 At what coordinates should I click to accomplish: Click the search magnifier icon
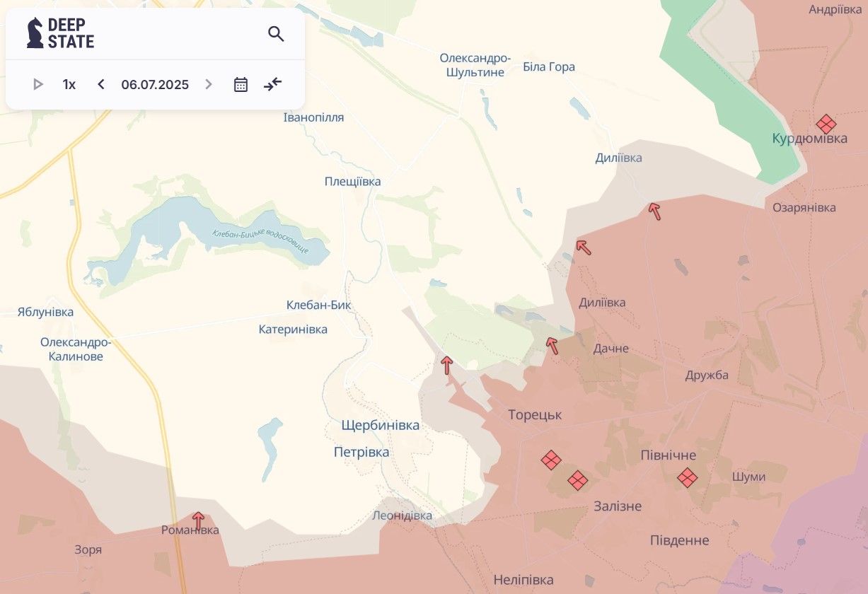(x=276, y=33)
